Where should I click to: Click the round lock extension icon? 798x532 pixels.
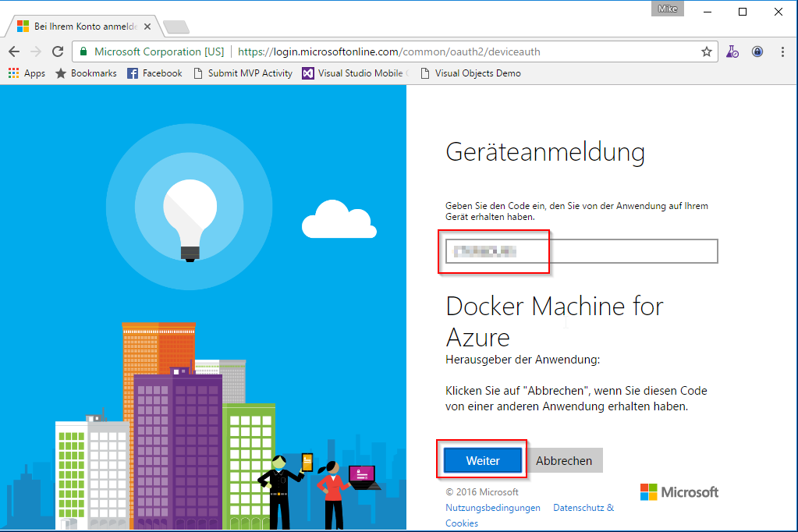[757, 51]
